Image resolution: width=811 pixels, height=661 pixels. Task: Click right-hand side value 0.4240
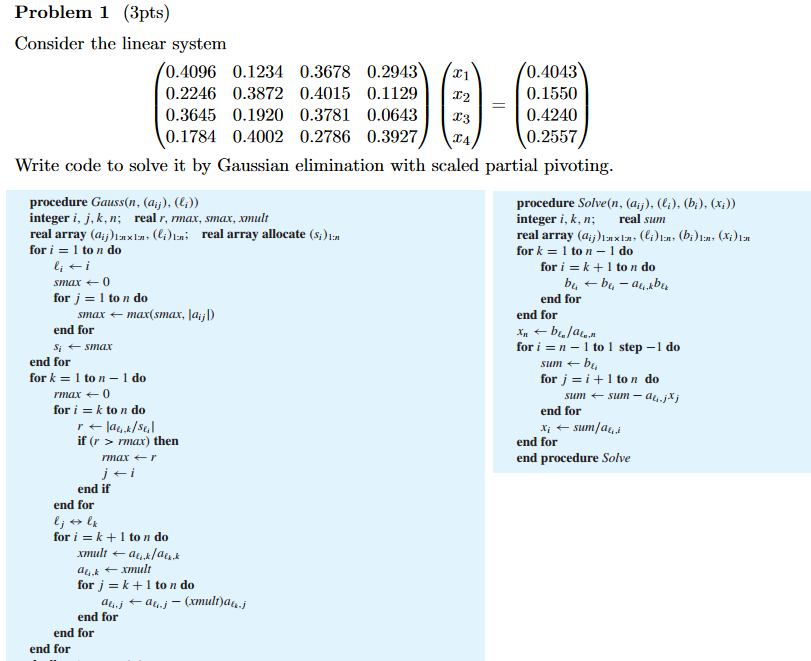coord(552,115)
